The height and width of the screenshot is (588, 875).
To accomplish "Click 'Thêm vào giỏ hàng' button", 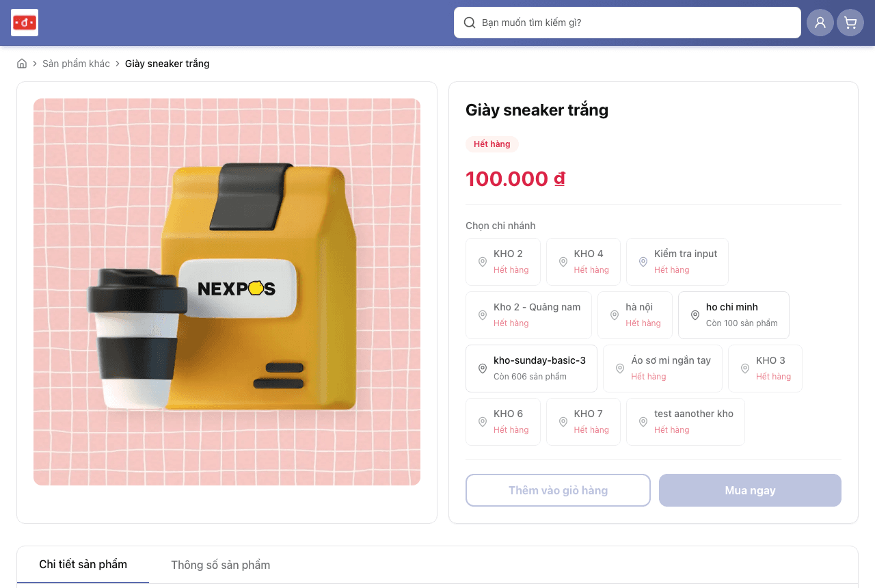I will point(558,490).
